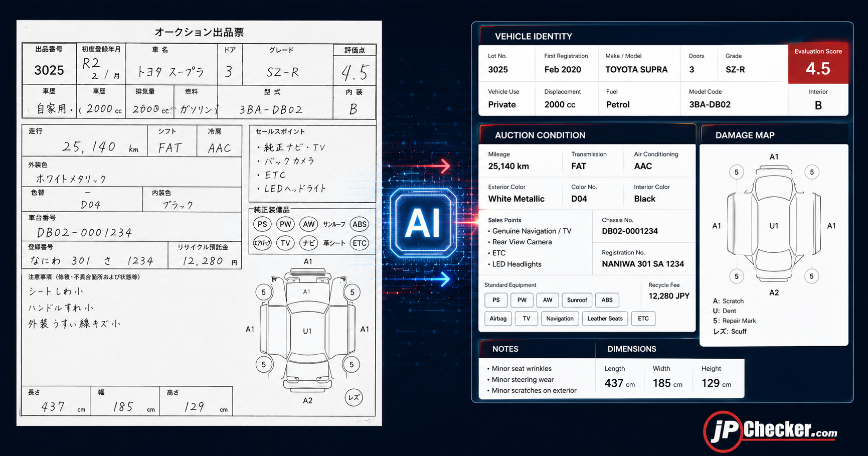The width and height of the screenshot is (868, 456).
Task: Click the 'TOYOTA SUPRA' make and model
Action: (x=636, y=70)
